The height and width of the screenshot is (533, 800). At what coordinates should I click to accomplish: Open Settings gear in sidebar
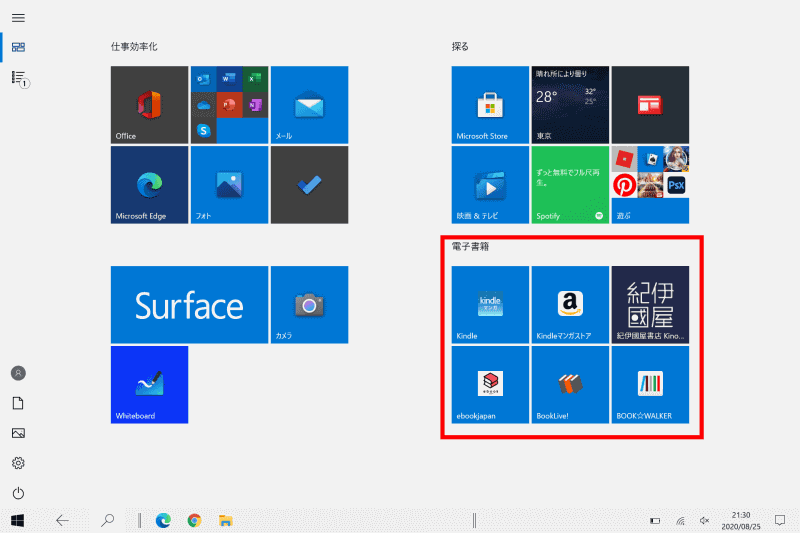(18, 463)
